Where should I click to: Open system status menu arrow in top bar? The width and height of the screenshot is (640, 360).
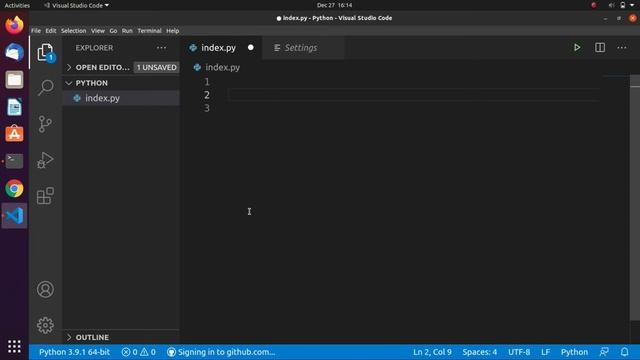(x=632, y=5)
